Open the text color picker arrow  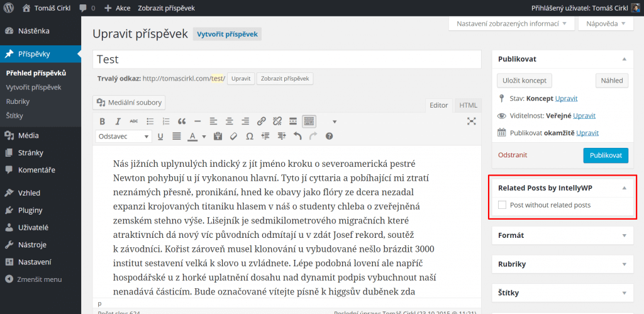pyautogui.click(x=204, y=137)
